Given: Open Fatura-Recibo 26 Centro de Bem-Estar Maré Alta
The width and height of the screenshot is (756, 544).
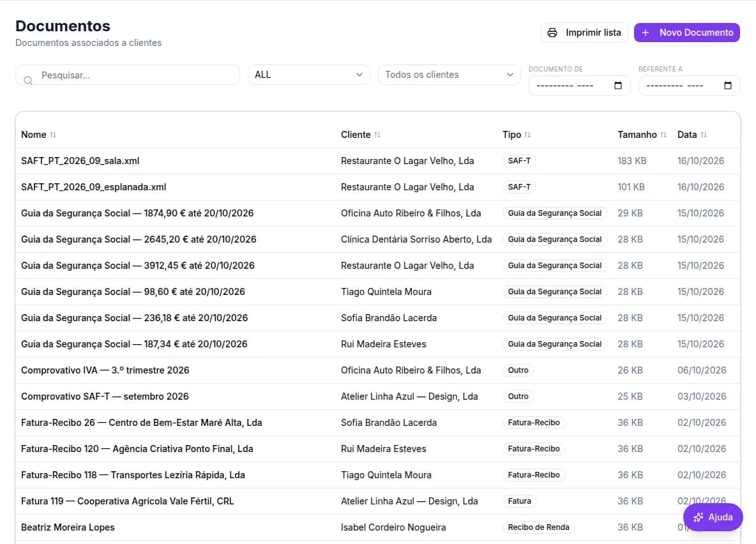Looking at the screenshot, I should (x=141, y=423).
